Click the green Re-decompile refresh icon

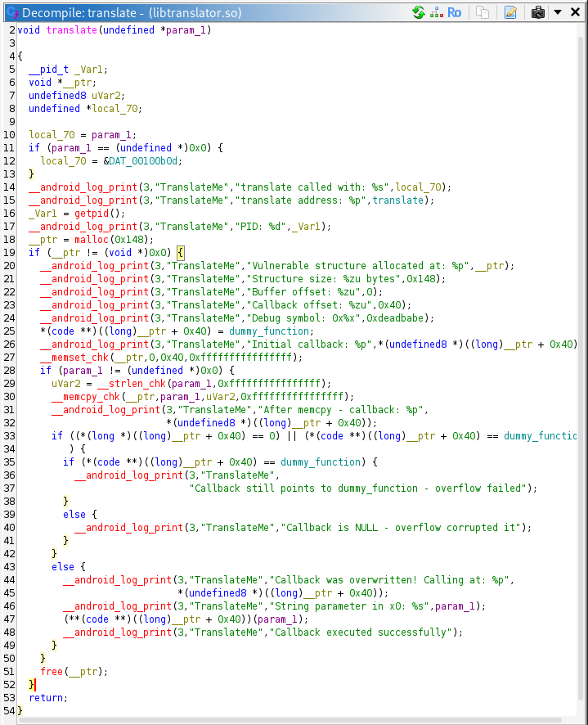pyautogui.click(x=418, y=12)
